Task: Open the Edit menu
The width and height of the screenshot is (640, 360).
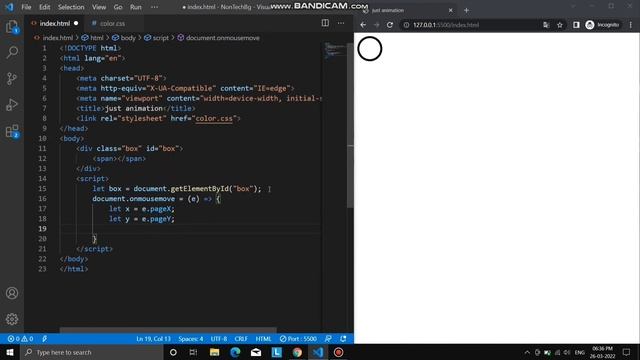Action: (44, 7)
